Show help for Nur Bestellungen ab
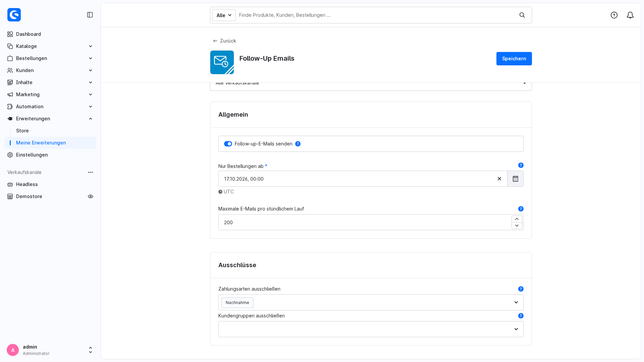This screenshot has width=644, height=362. pos(521,165)
